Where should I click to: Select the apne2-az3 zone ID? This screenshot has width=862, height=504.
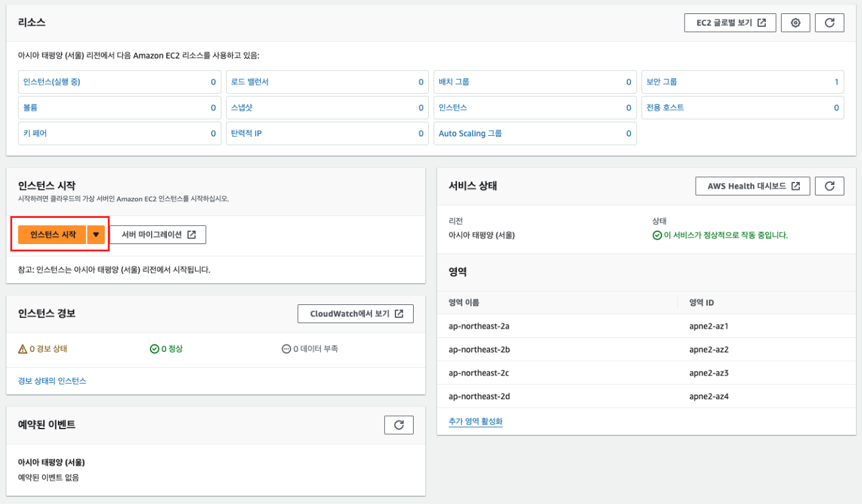tap(709, 373)
